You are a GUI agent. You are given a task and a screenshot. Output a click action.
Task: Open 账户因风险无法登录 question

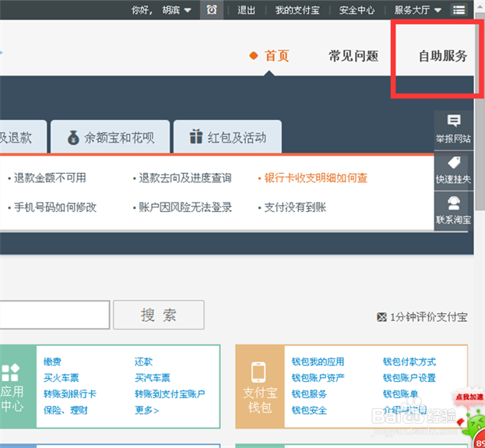185,207
